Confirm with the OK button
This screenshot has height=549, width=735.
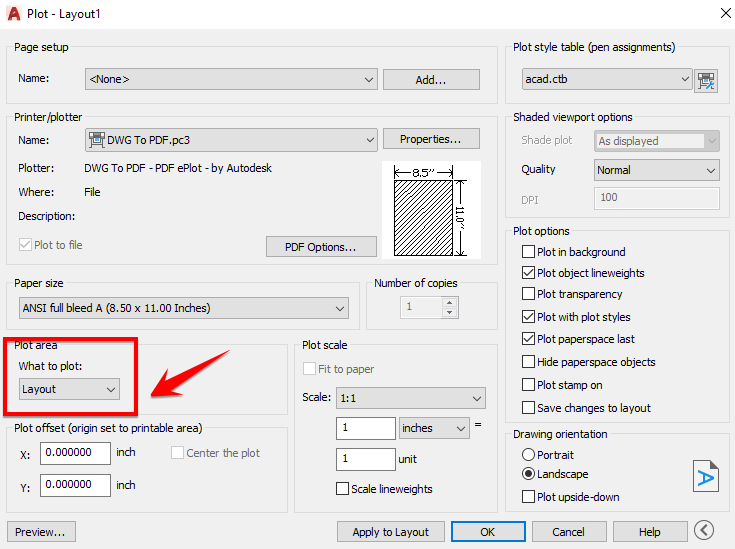pos(488,532)
